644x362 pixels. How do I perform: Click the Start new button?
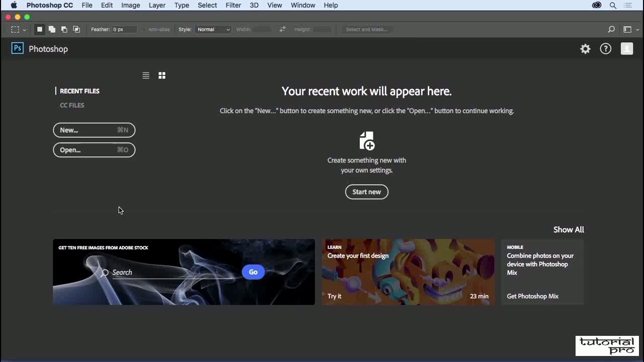(x=367, y=192)
